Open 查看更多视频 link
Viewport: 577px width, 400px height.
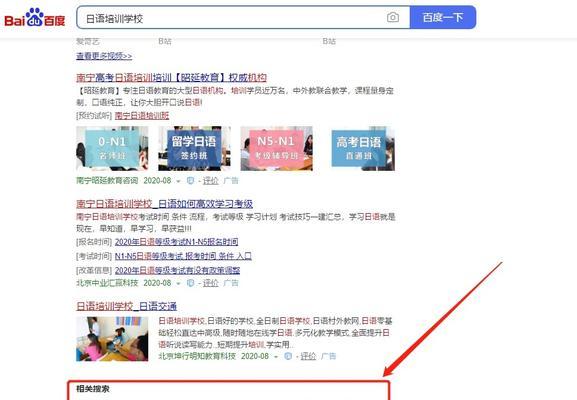[x=104, y=56]
